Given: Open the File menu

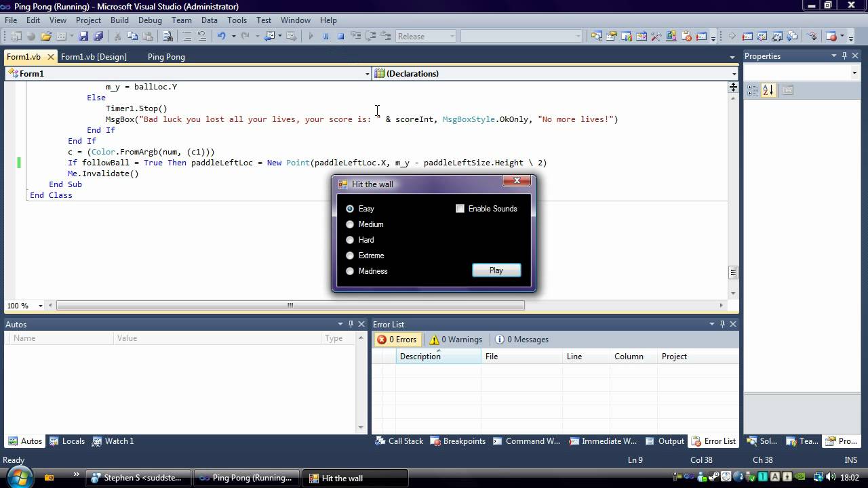Looking at the screenshot, I should 11,20.
